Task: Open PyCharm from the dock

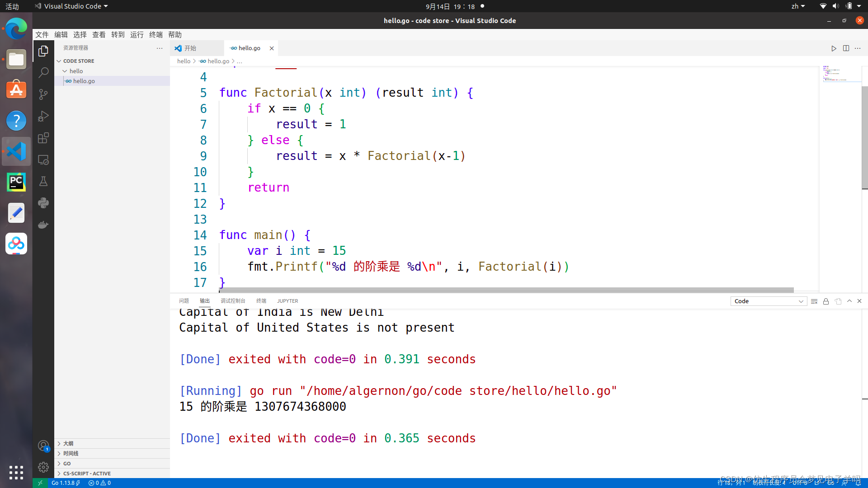Action: coord(16,182)
